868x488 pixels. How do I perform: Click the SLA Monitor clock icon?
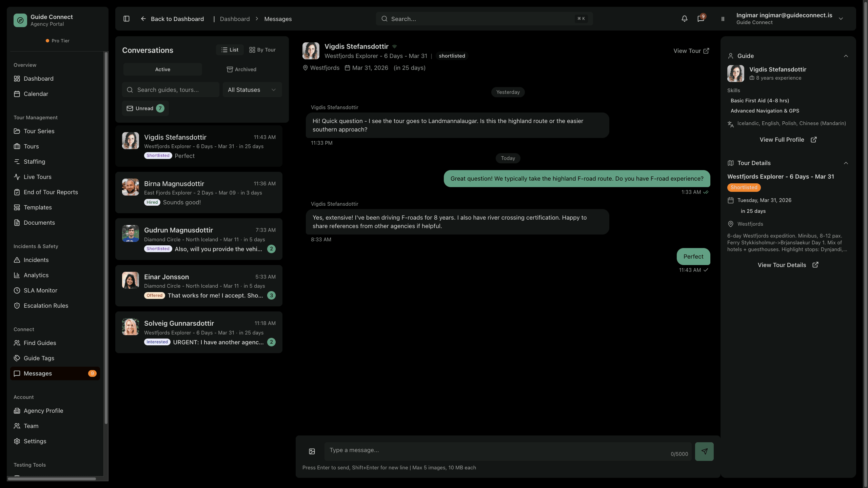point(17,290)
